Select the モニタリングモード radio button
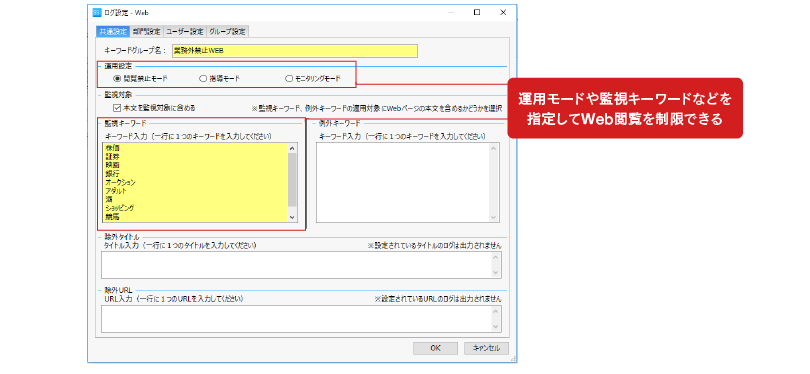Viewport: 810px width, 374px height. tap(289, 79)
